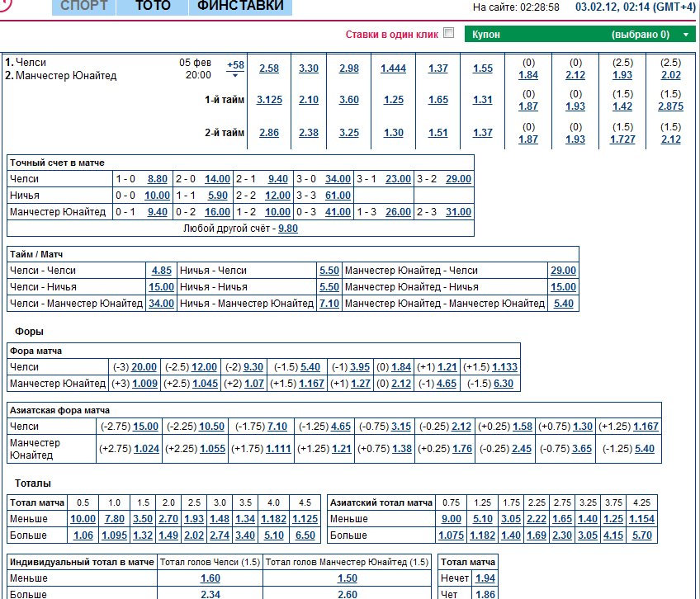Choose exact score 0-2 at 16.00
Viewport: 700px width, 599px height.
[217, 212]
